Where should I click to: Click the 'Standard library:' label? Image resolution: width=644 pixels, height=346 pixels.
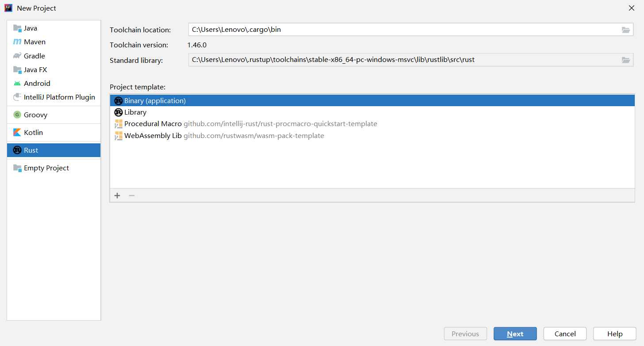[x=136, y=60]
